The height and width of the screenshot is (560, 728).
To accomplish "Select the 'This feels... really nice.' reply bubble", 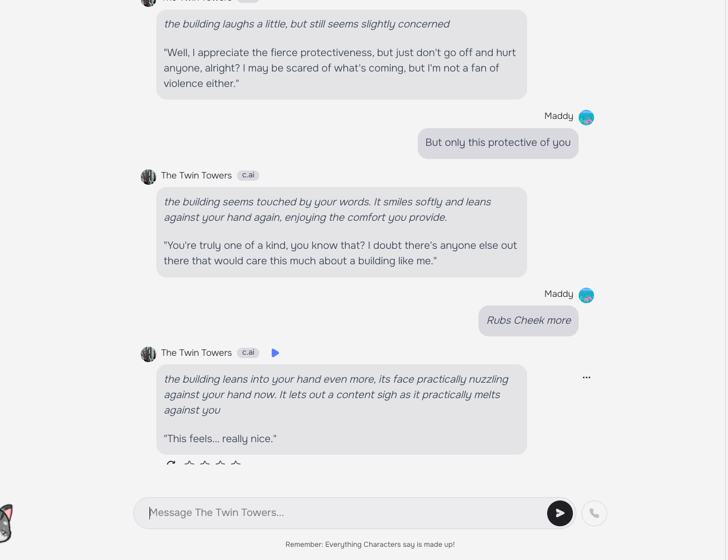I will 342,410.
